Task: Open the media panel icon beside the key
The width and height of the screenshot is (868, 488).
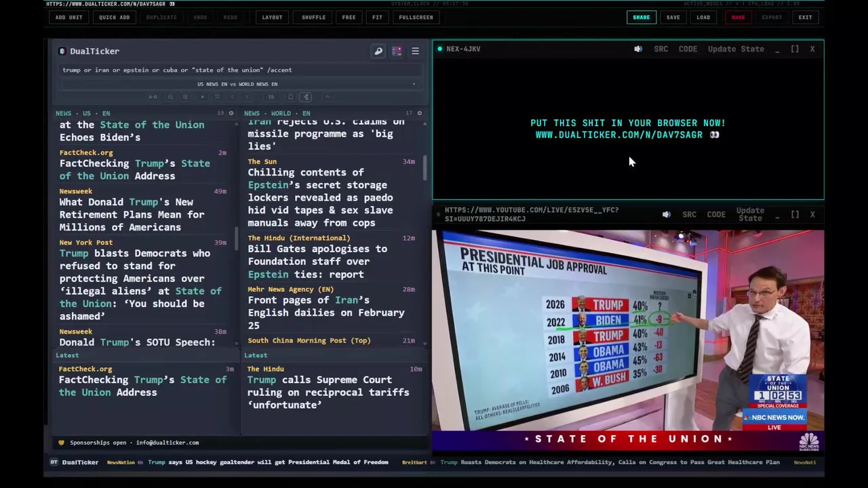Action: [397, 51]
